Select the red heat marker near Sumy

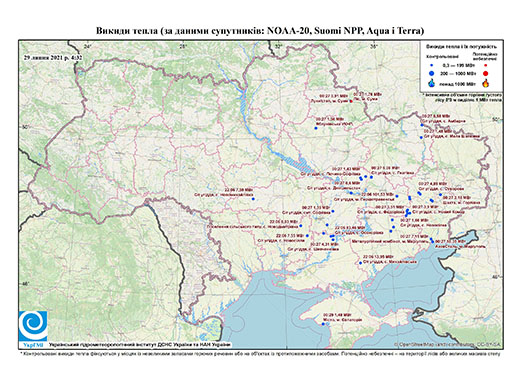coord(351,101)
